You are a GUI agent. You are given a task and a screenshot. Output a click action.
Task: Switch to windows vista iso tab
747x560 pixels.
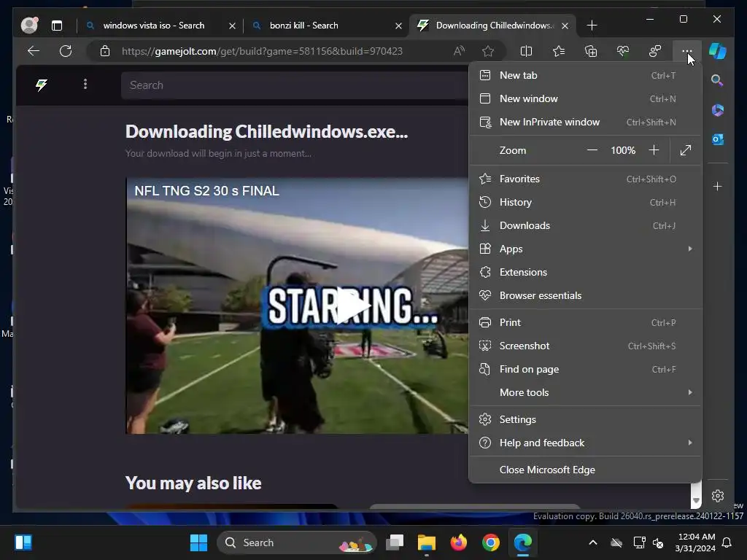(x=153, y=26)
